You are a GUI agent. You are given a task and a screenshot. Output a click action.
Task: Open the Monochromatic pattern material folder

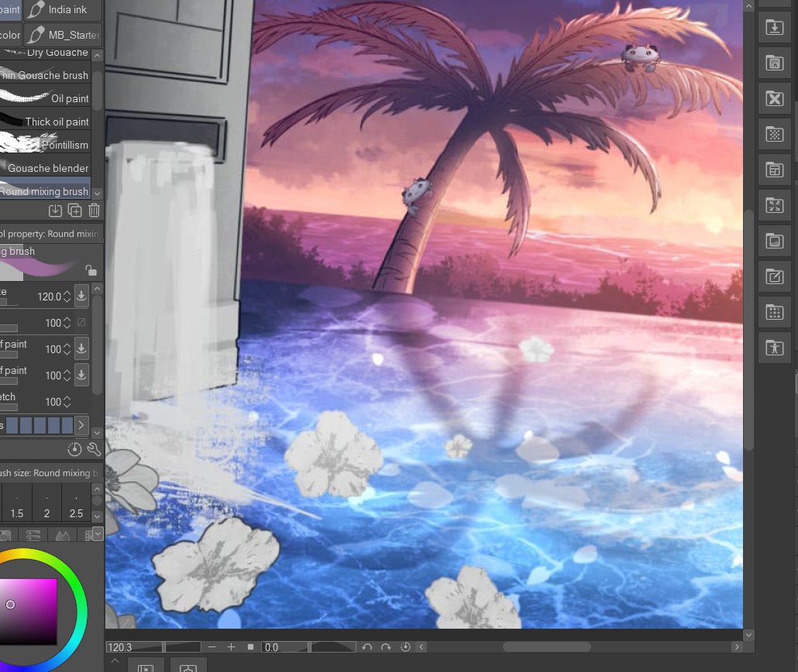tap(775, 134)
